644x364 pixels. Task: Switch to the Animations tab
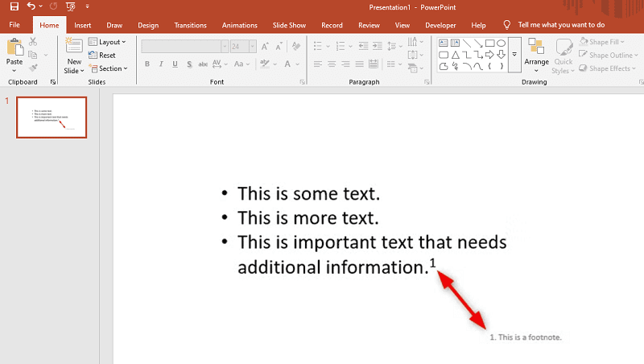(239, 26)
